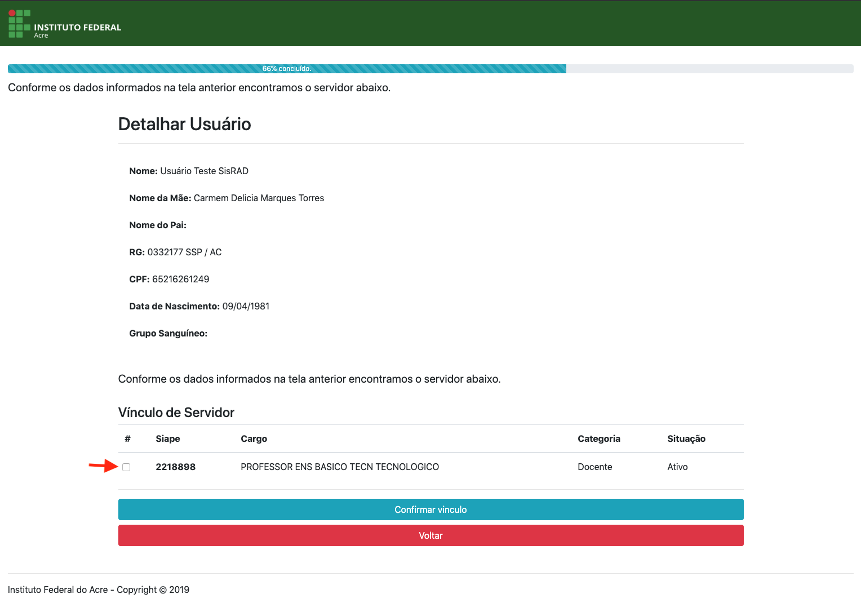861x616 pixels.
Task: Click the # column header
Action: point(127,438)
